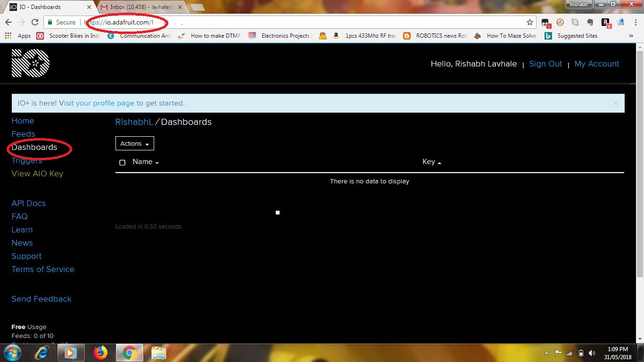Image resolution: width=644 pixels, height=362 pixels.
Task: Open the Communication Arch bookmark
Action: pyautogui.click(x=139, y=36)
